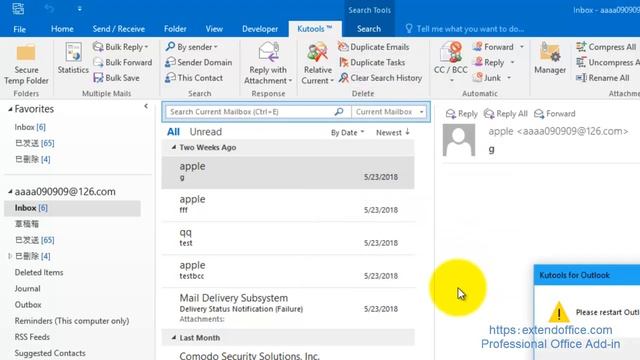Click the Bulk Reply icon
640x360 pixels.
tap(98, 47)
